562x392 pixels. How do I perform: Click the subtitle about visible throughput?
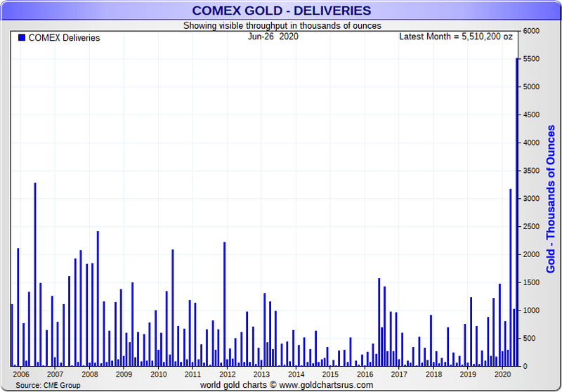click(x=282, y=26)
